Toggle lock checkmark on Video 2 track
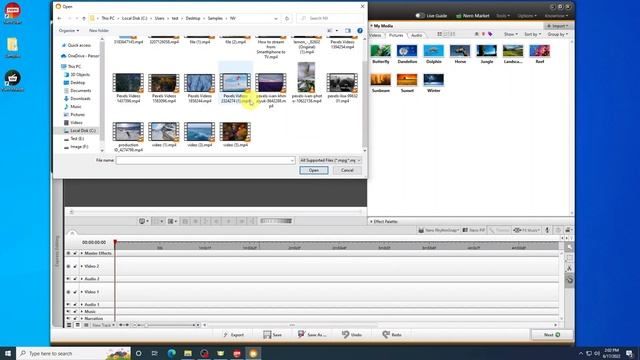 click(x=75, y=266)
